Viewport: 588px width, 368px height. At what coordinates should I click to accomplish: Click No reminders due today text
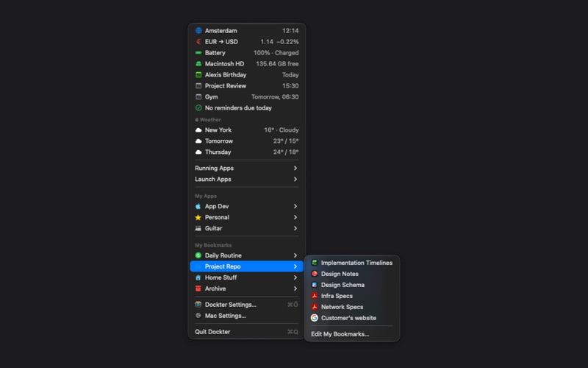(x=238, y=107)
